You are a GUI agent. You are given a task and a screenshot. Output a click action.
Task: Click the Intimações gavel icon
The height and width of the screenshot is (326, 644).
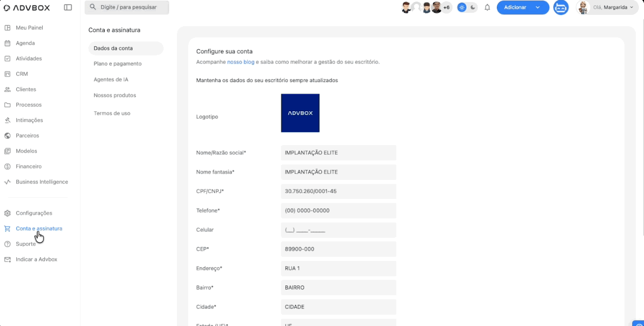point(7,120)
